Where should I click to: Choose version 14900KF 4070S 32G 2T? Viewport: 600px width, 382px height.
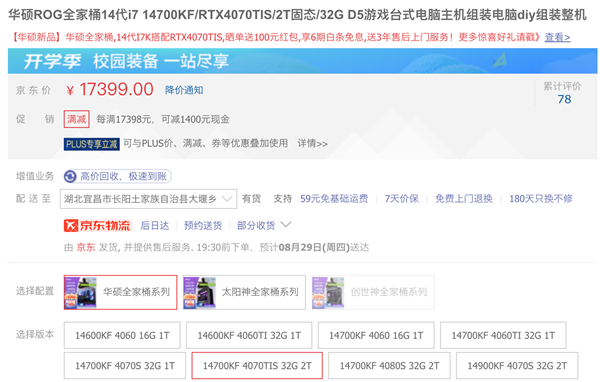517,366
